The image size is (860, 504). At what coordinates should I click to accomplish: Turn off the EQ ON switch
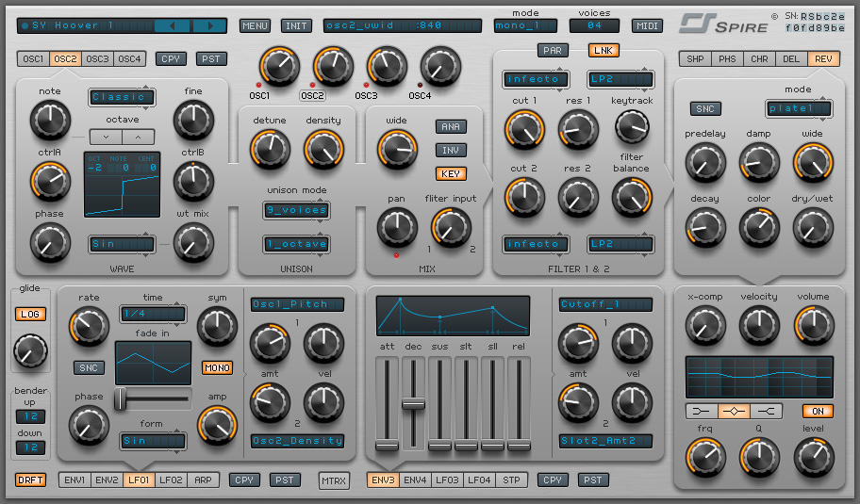pyautogui.click(x=818, y=411)
